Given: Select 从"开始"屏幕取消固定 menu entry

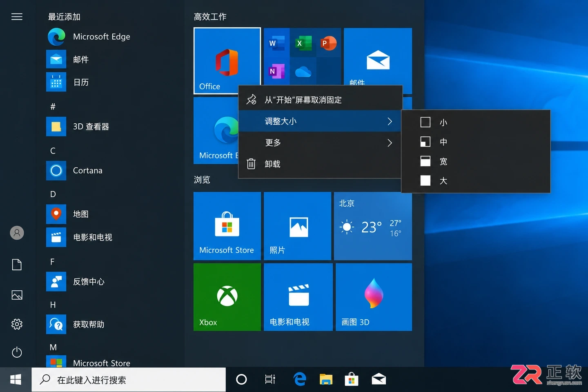Looking at the screenshot, I should tap(320, 100).
